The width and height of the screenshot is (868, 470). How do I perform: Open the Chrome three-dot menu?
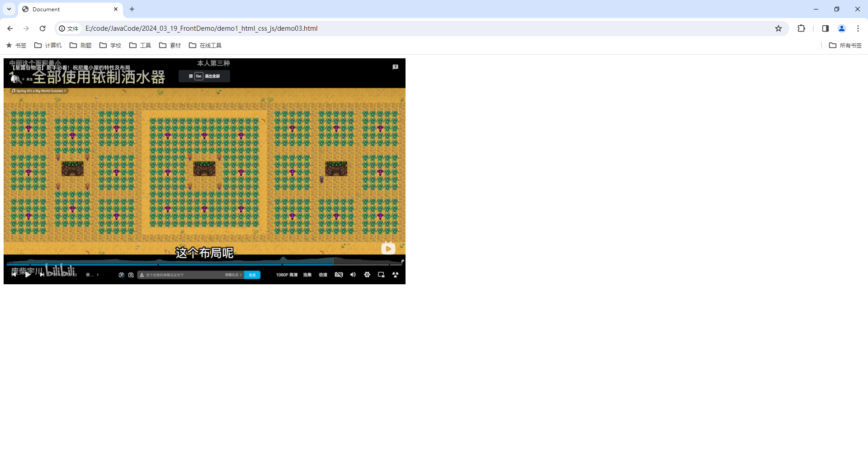click(858, 28)
